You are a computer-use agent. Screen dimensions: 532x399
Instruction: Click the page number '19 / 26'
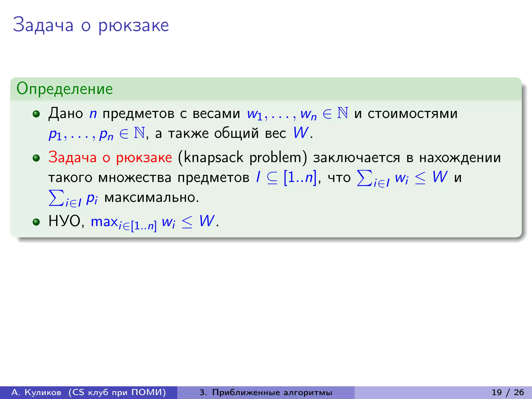pos(508,392)
